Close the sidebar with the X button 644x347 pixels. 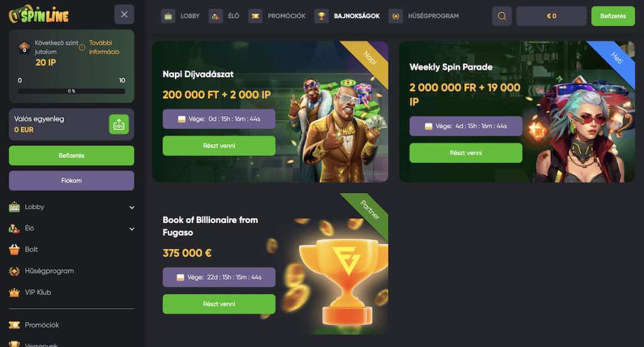pos(124,14)
